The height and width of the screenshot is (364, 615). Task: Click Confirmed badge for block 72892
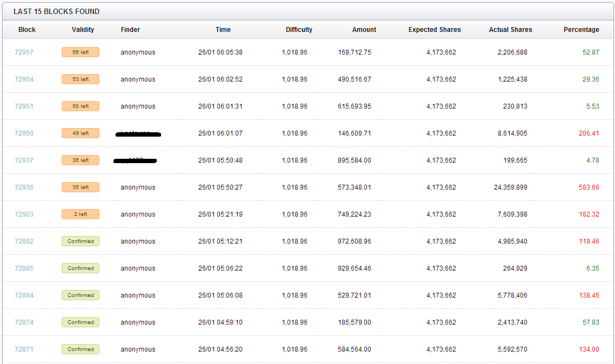81,241
